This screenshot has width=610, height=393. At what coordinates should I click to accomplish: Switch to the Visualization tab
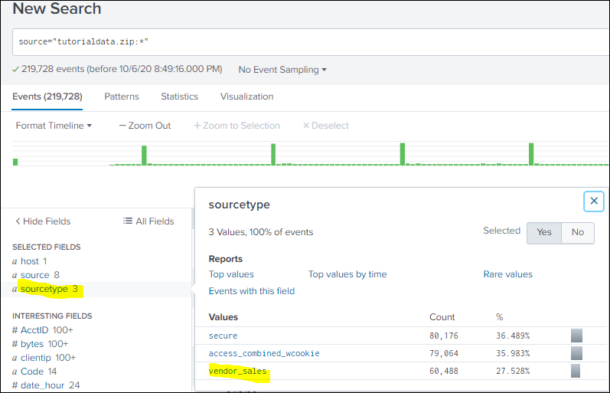[x=247, y=96]
